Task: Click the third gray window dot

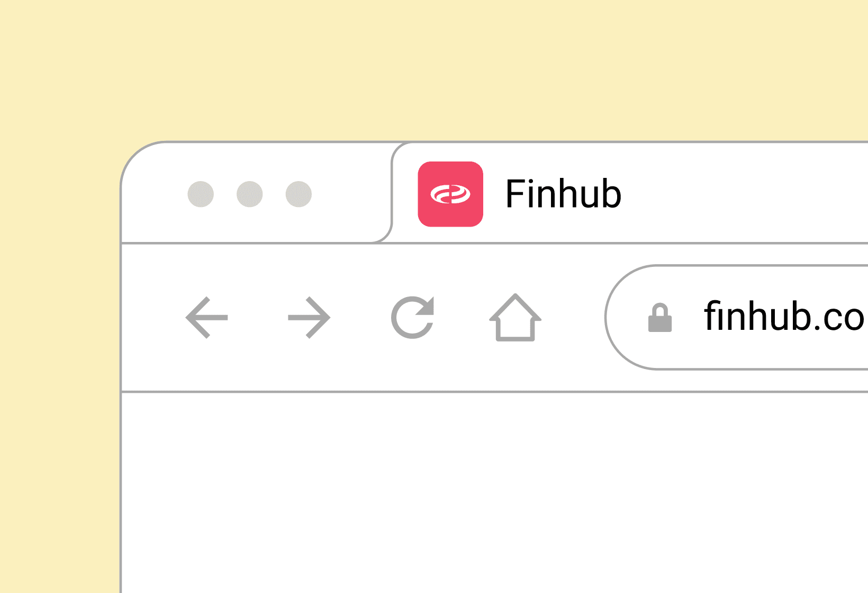Action: (299, 194)
